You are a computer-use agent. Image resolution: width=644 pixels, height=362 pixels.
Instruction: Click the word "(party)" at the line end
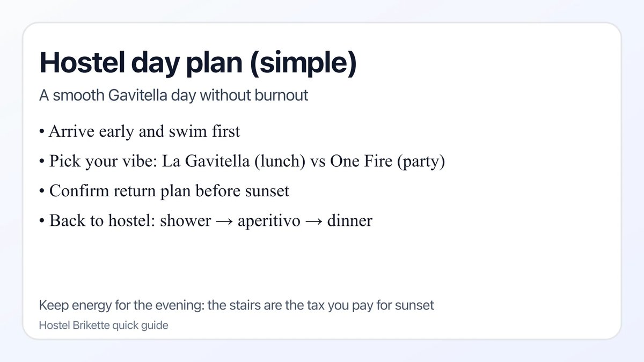tap(421, 161)
